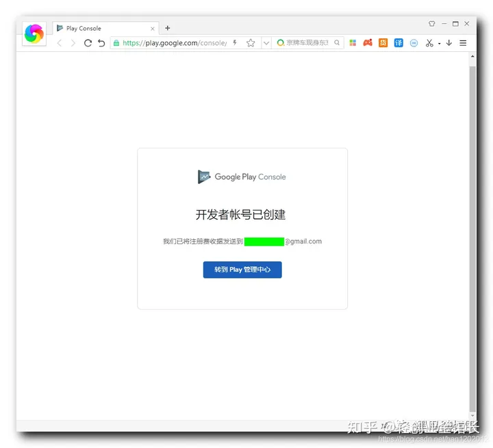
Task: Maximize the browser window
Action: [x=455, y=23]
